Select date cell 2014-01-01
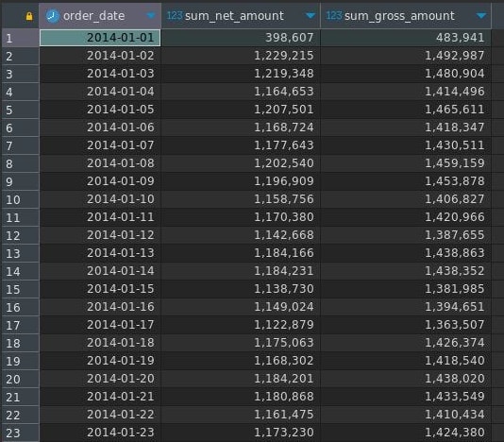The image size is (504, 442). coord(100,38)
